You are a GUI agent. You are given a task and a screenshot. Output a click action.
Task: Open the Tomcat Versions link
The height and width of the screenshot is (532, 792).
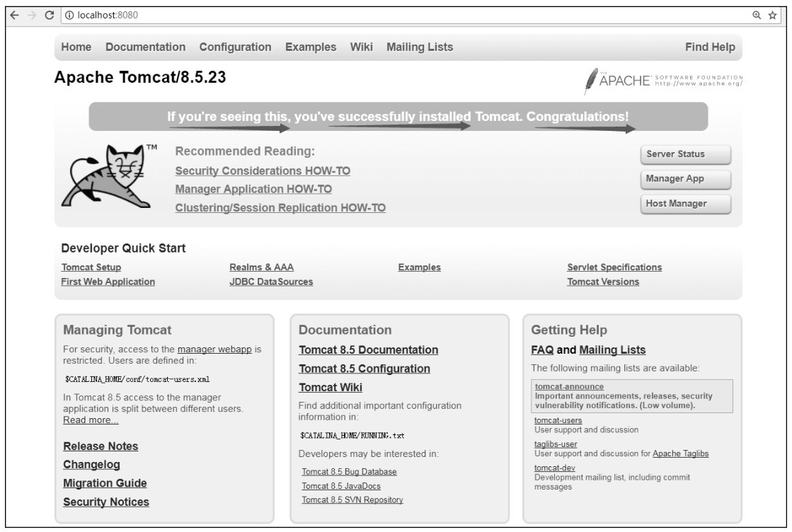[603, 282]
